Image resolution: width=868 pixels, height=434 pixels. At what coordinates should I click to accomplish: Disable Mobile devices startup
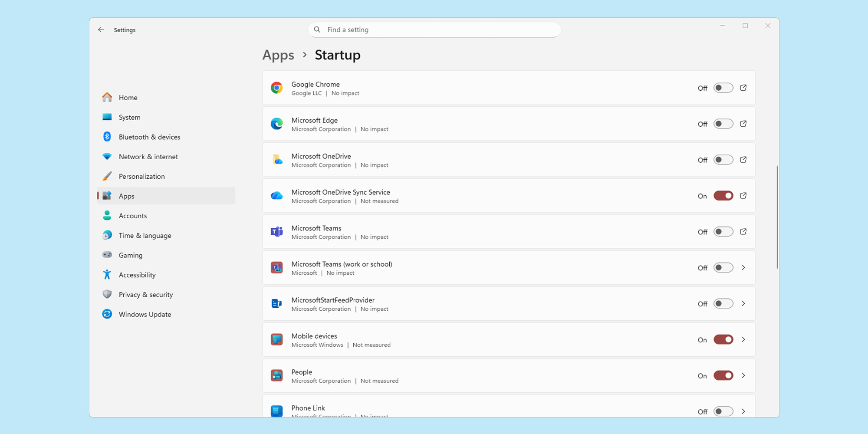coord(723,339)
